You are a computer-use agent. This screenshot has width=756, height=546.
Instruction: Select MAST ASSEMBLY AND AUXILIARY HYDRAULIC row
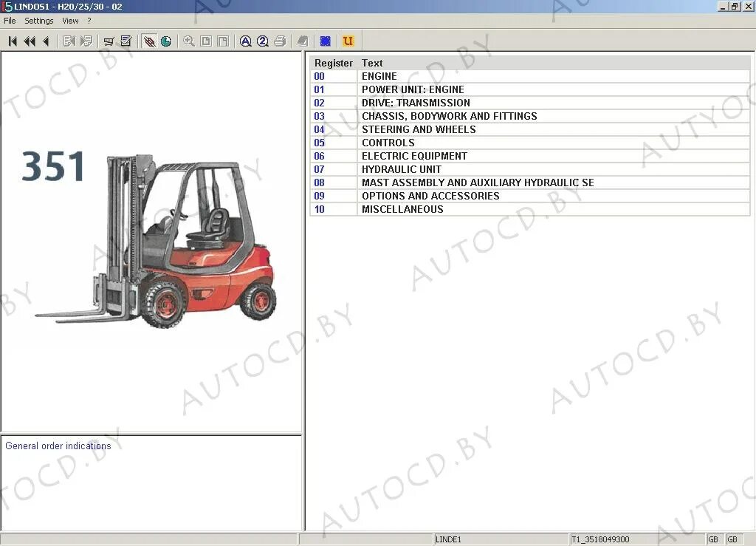(x=530, y=182)
